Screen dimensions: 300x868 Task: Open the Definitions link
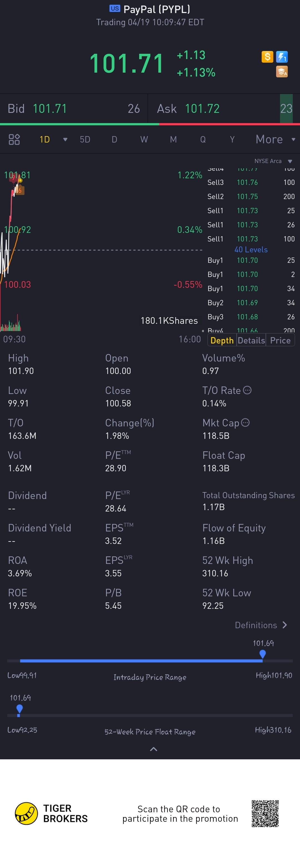pyautogui.click(x=261, y=625)
